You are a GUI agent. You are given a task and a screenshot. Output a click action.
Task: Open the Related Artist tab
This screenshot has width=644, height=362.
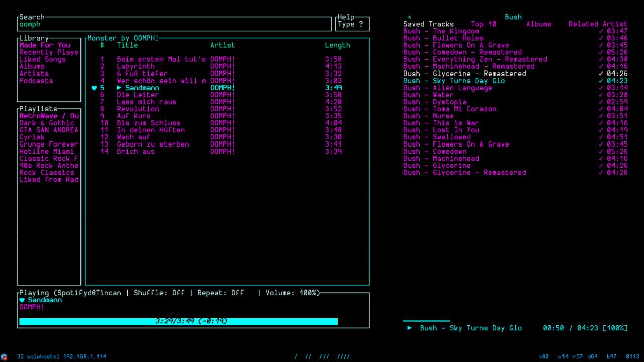coord(598,24)
